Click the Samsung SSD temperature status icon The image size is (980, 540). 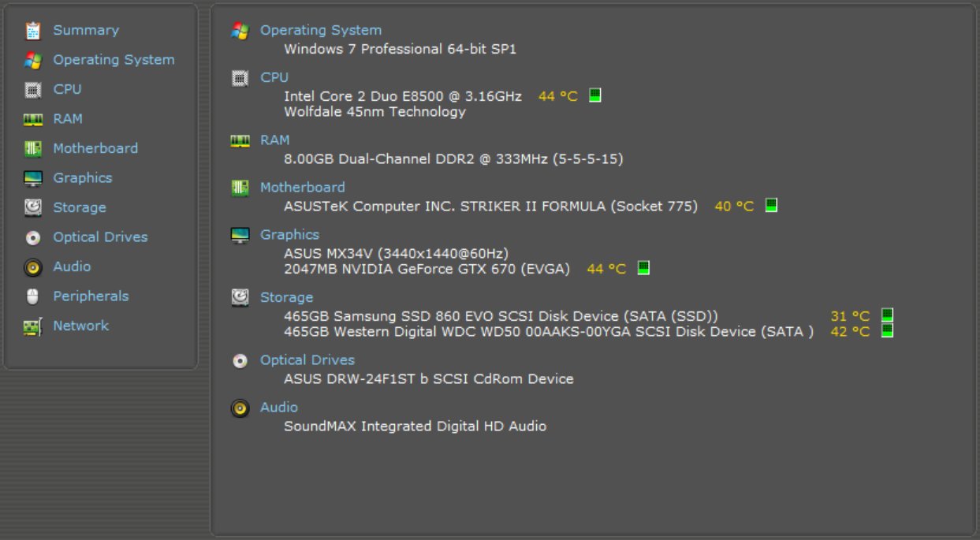887,315
